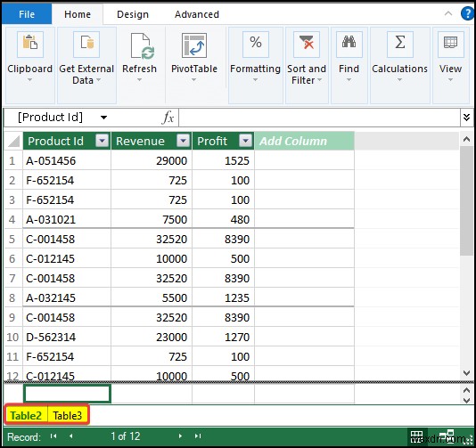Select cell D-562314
476x448 pixels.
click(67, 337)
